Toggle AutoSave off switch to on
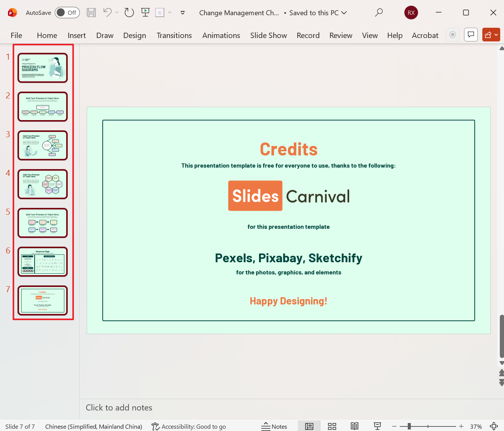 67,13
